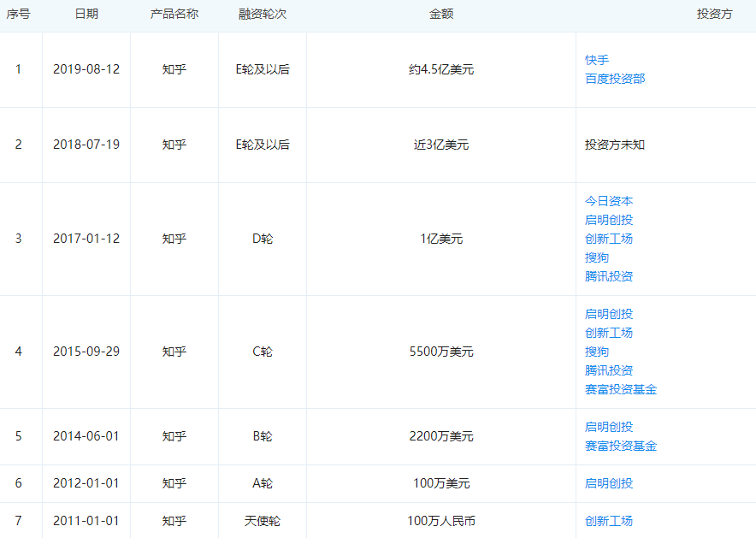Open the 快手 investor link

click(x=597, y=60)
